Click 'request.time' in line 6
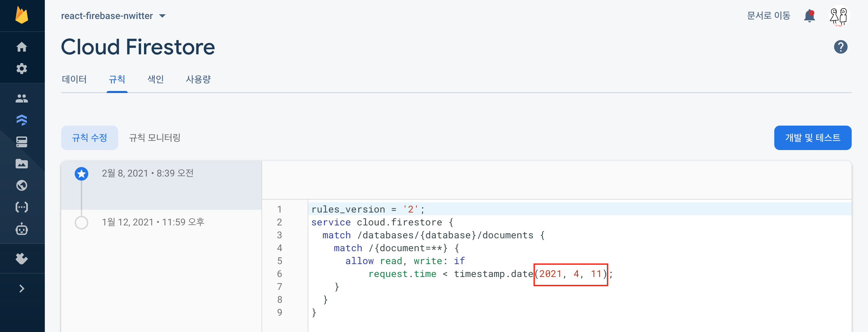This screenshot has height=332, width=868. pyautogui.click(x=402, y=274)
